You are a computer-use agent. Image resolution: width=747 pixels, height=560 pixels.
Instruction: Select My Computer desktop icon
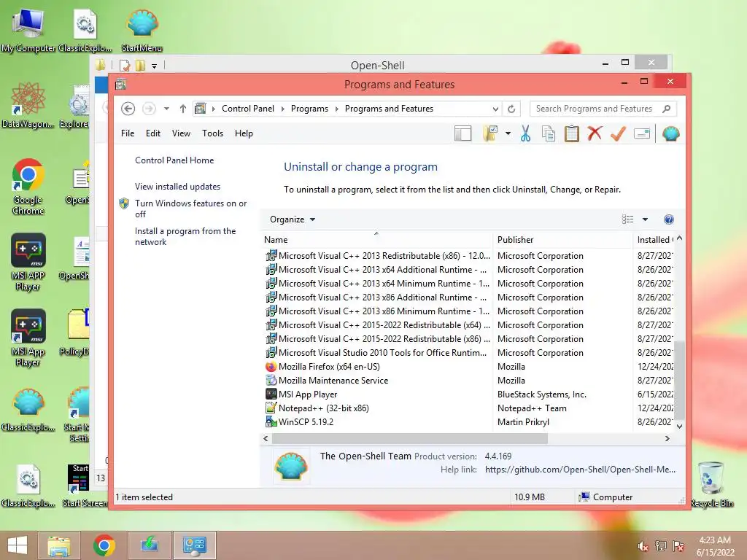click(x=28, y=30)
